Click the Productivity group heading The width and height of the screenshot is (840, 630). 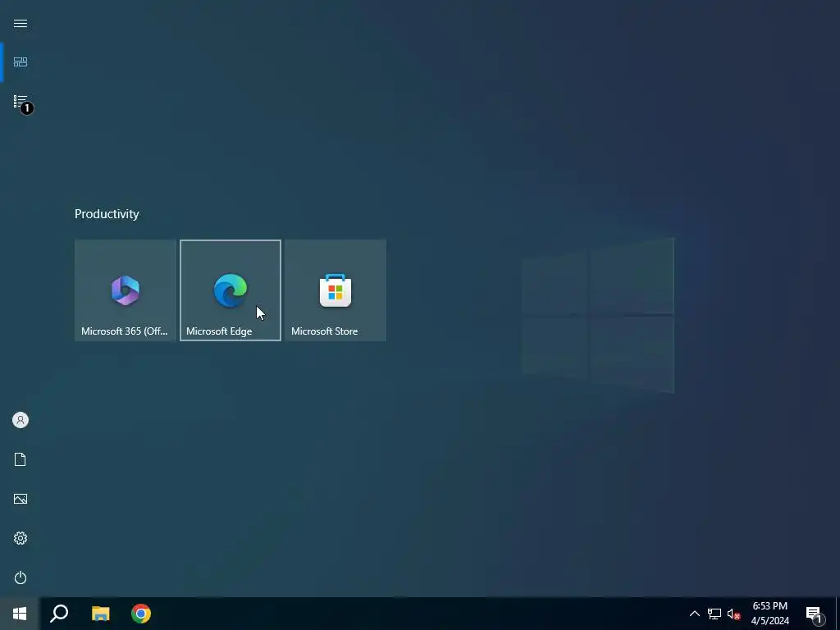pos(107,214)
